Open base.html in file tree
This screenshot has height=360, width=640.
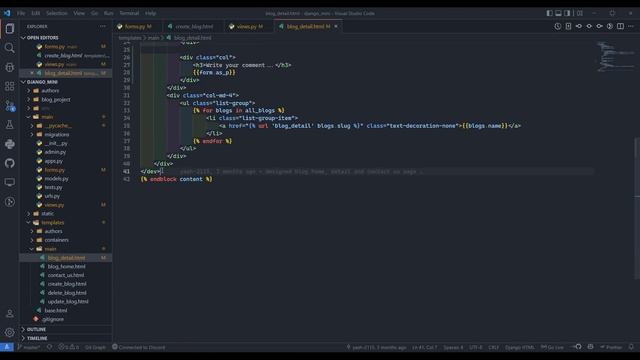[x=56, y=311]
